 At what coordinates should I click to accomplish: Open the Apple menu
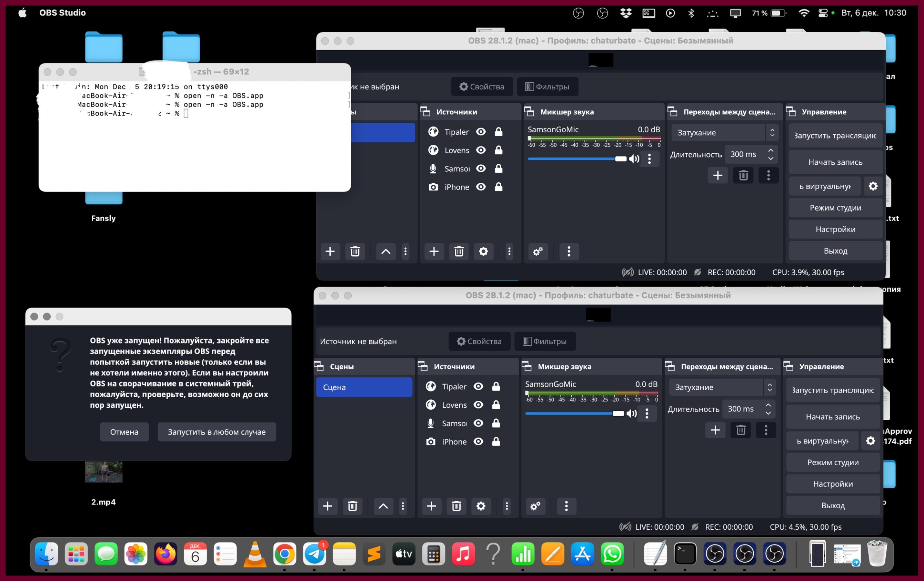click(x=23, y=13)
